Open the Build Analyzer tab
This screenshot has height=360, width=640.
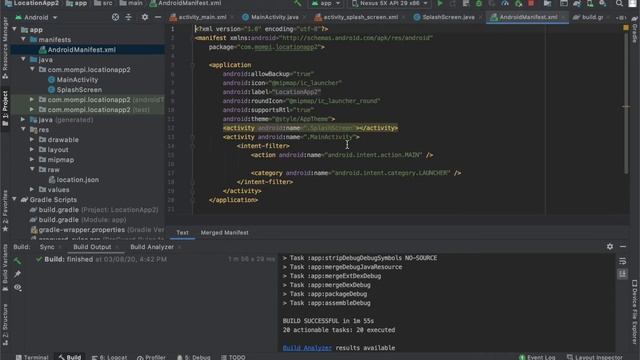152,247
